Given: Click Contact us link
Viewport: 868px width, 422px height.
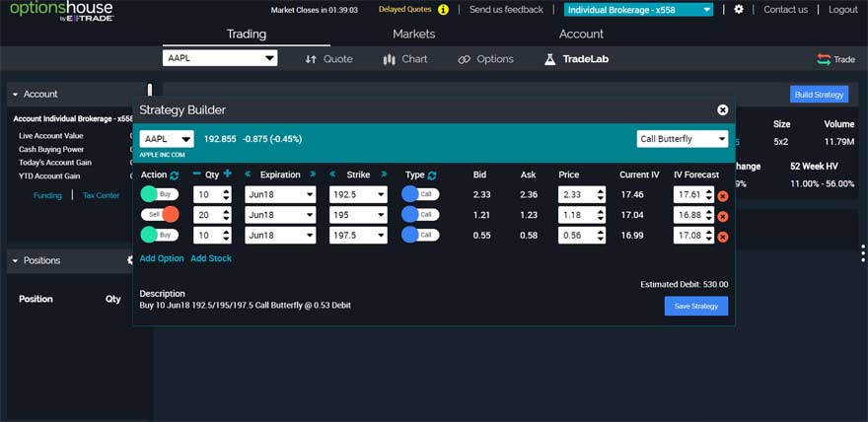Looking at the screenshot, I should tap(785, 10).
